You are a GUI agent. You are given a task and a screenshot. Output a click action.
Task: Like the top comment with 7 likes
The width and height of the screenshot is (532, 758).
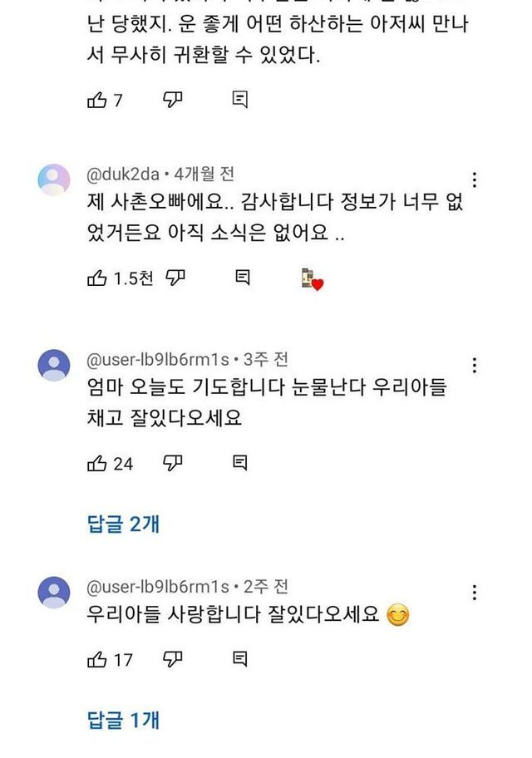coord(96,101)
